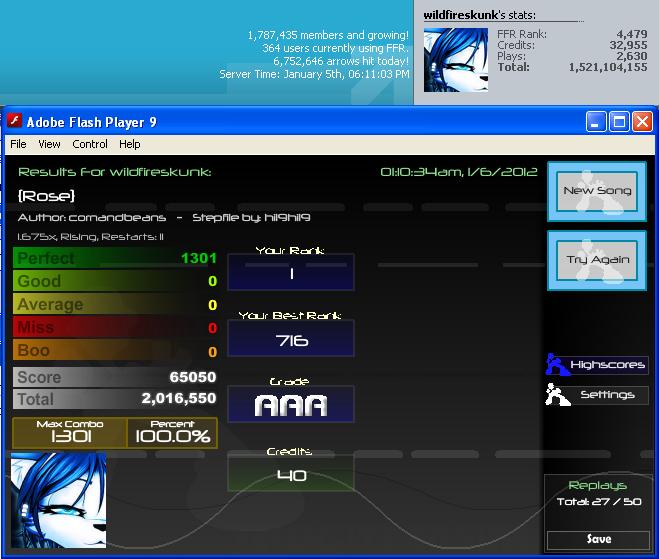This screenshot has height=559, width=659.
Task: Start a New Song
Action: [597, 191]
